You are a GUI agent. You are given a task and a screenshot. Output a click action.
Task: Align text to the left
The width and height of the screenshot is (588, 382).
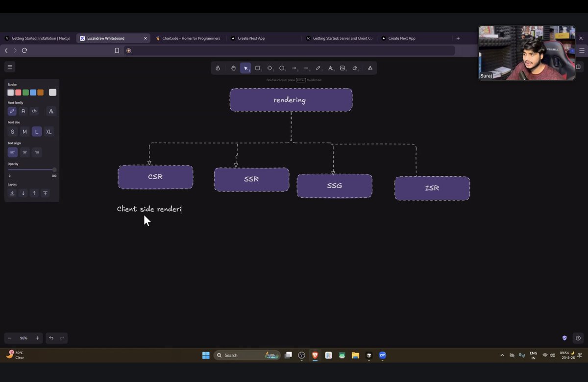tap(12, 152)
